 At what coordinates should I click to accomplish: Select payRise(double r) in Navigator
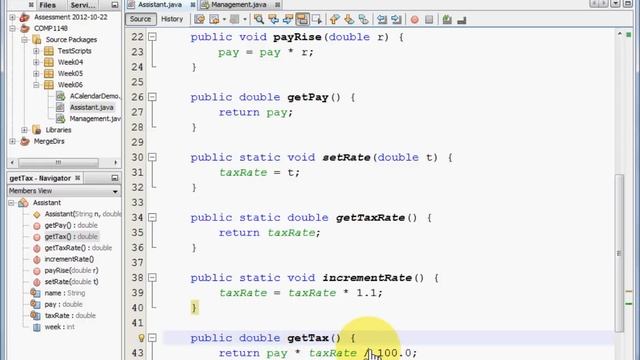tap(71, 271)
